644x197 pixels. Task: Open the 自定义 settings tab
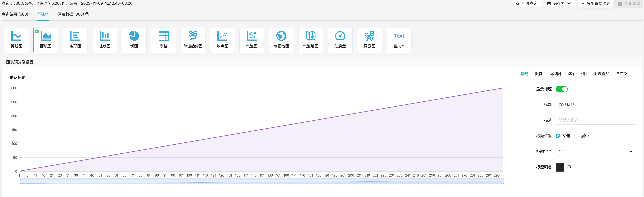[x=622, y=74]
